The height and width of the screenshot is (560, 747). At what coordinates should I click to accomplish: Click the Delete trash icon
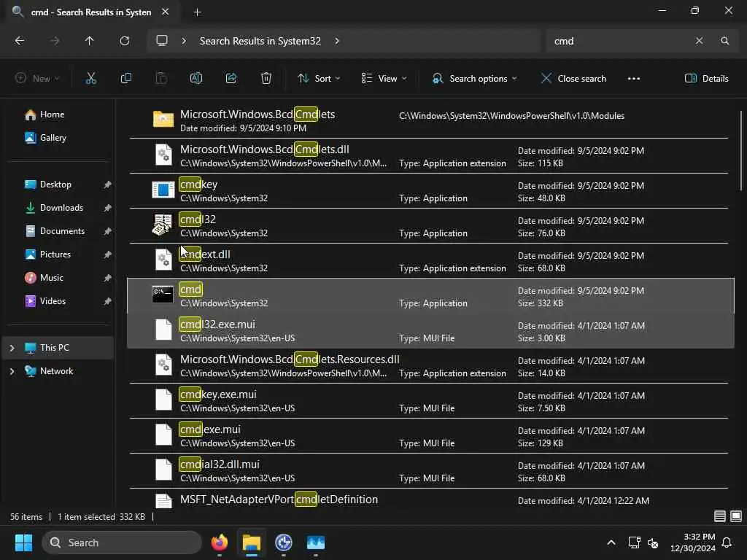pyautogui.click(x=266, y=79)
